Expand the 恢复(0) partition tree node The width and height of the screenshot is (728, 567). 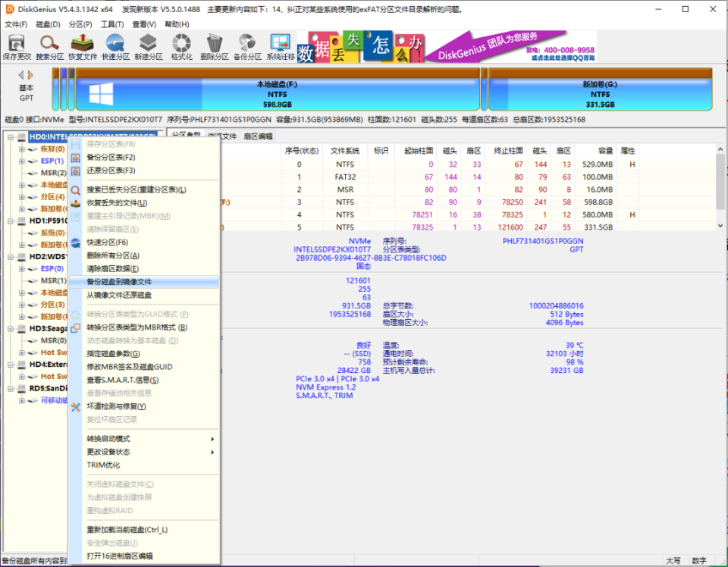22,149
